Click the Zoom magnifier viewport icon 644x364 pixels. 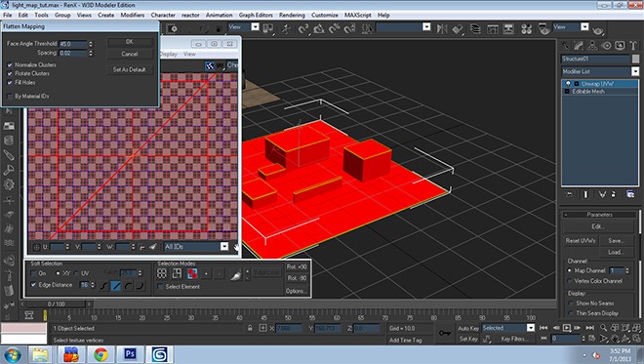point(603,328)
